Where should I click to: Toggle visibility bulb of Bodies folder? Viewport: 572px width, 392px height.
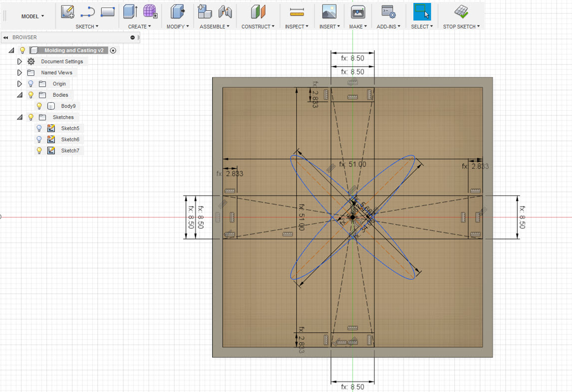click(x=31, y=95)
